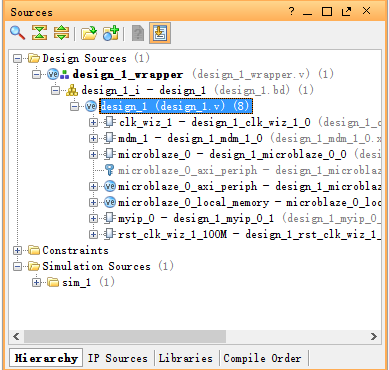The height and width of the screenshot is (370, 389).
Task: Collapse the design_1_i block design node
Action: click(x=55, y=90)
